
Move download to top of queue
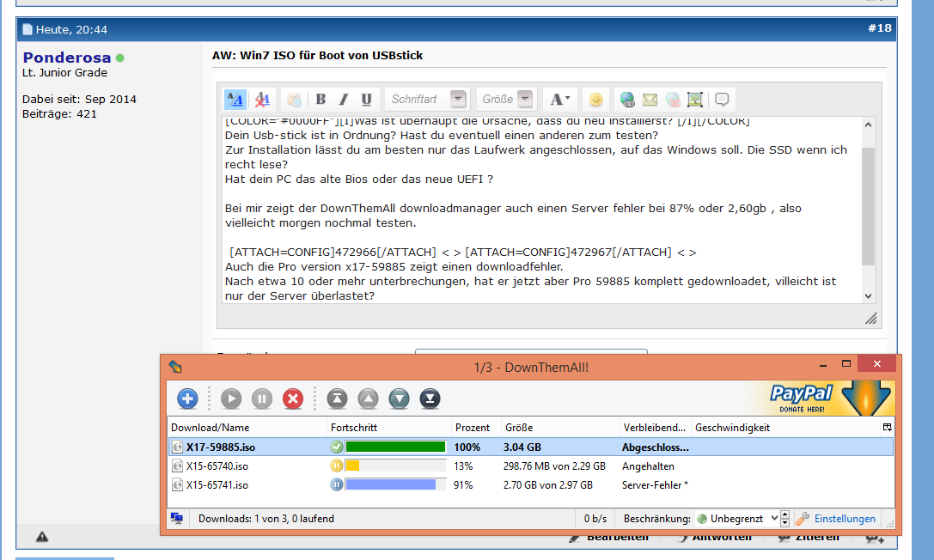tap(337, 399)
